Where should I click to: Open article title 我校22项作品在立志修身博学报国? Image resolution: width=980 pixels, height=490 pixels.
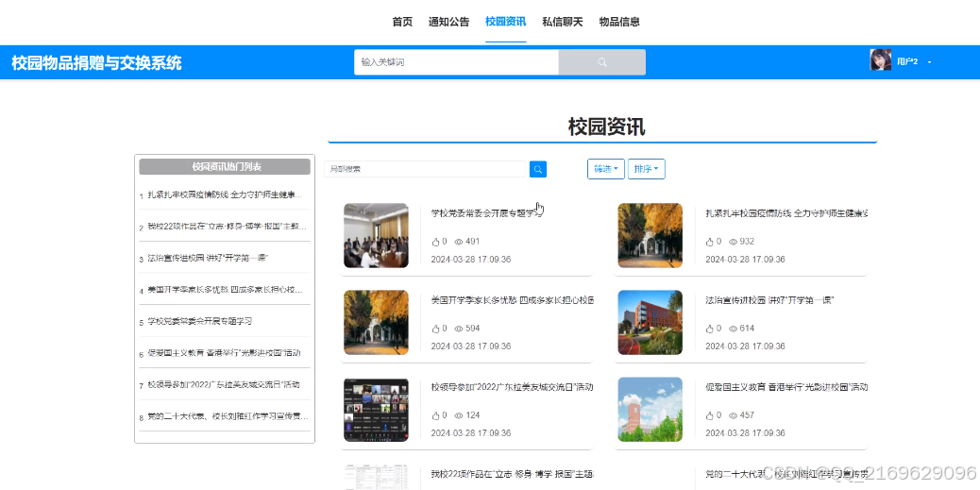tap(512, 474)
